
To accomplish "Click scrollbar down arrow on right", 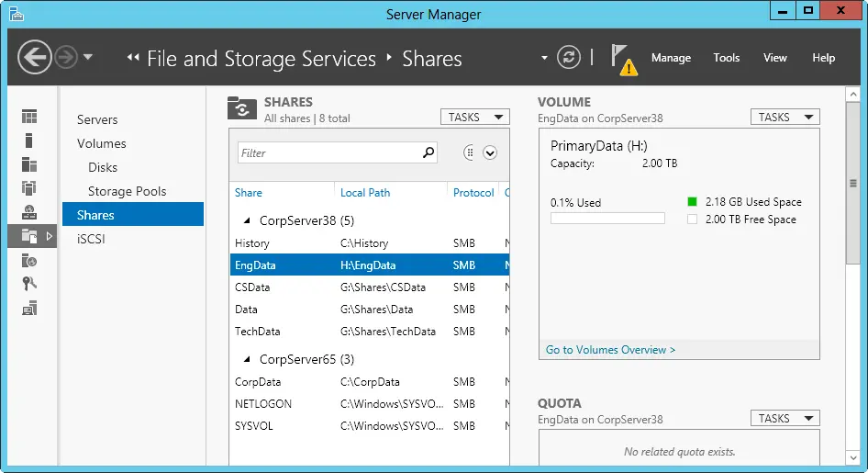I will pyautogui.click(x=853, y=458).
